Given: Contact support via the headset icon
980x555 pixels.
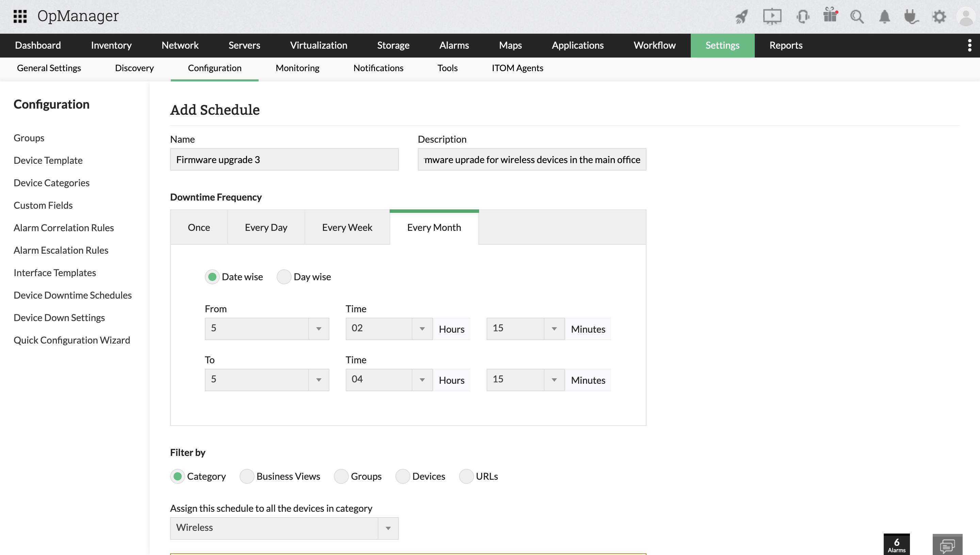Looking at the screenshot, I should 803,17.
